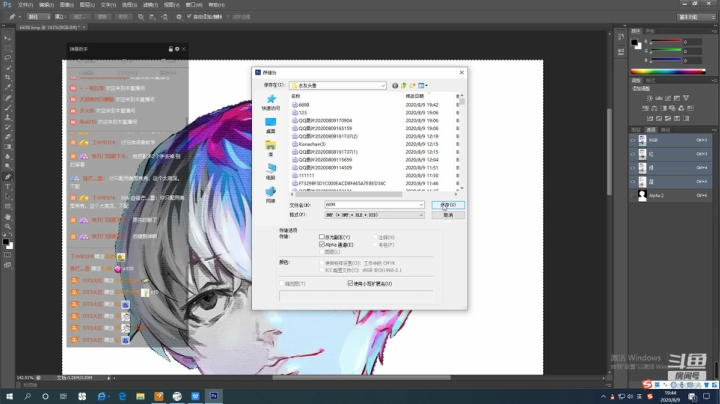
Task: Open 快速访问 in dialog sidebar
Action: point(270,102)
